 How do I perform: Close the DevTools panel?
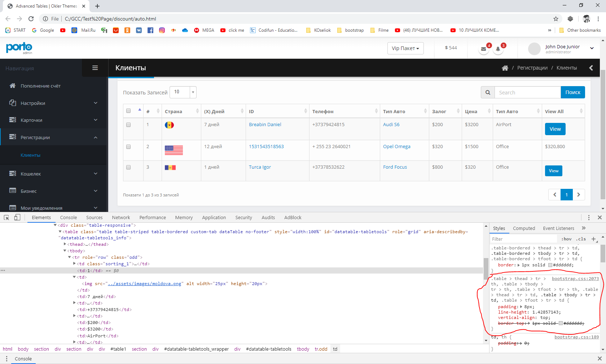point(600,217)
